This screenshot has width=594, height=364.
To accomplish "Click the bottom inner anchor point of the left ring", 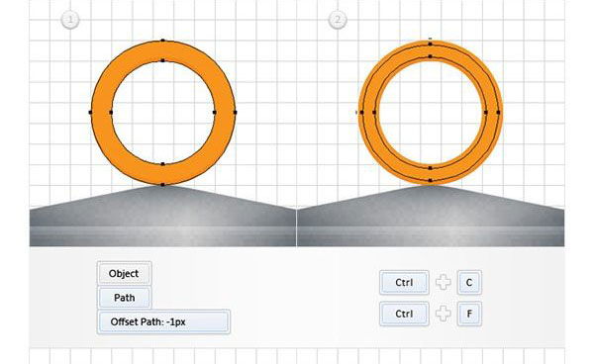I will click(x=163, y=164).
